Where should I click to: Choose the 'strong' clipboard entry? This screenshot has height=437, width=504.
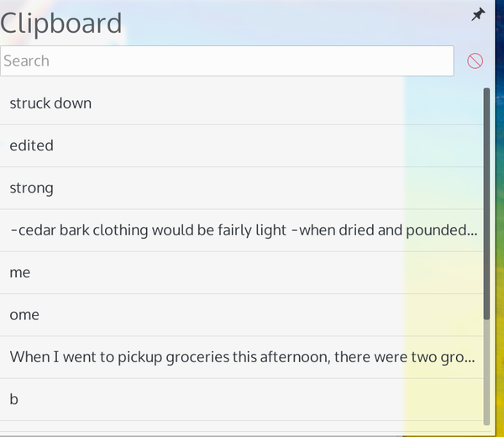pyautogui.click(x=241, y=188)
